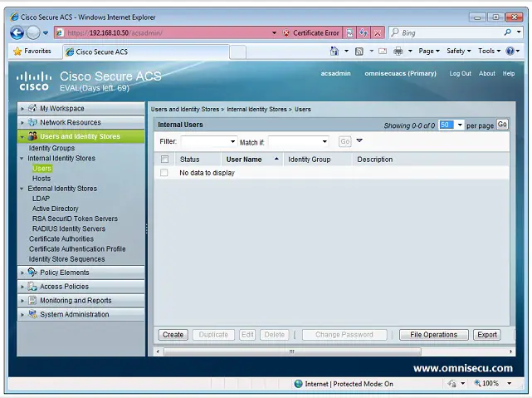Tick the select-all checkbox in table header

pyautogui.click(x=165, y=159)
